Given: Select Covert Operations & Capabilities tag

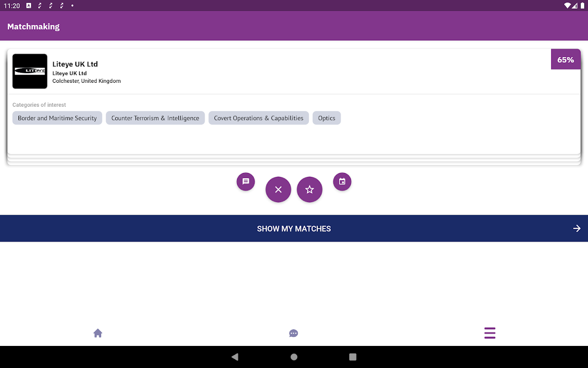Looking at the screenshot, I should coord(259,118).
